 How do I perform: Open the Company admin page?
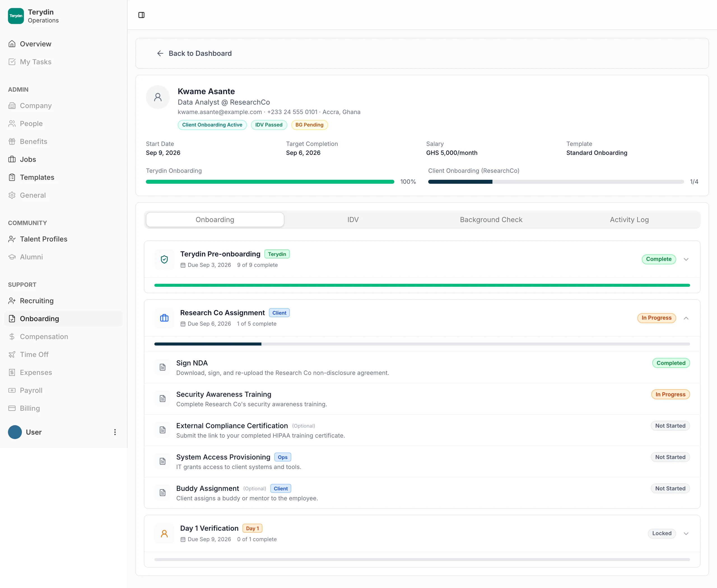[63, 106]
